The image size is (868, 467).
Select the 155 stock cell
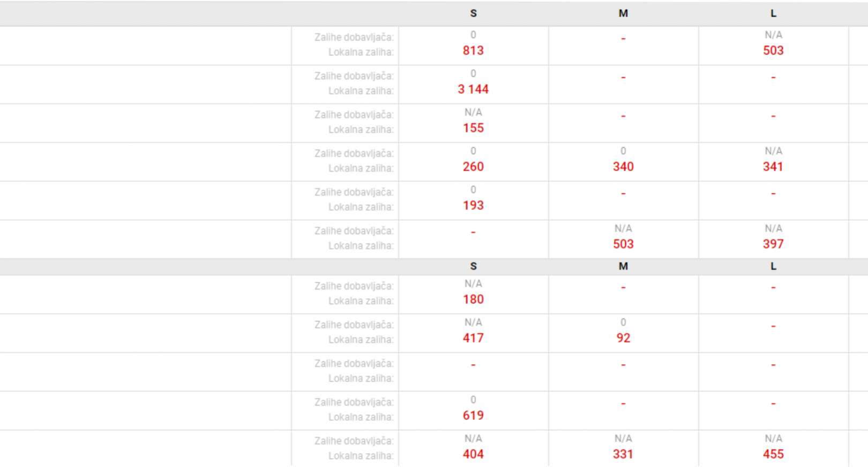[473, 128]
